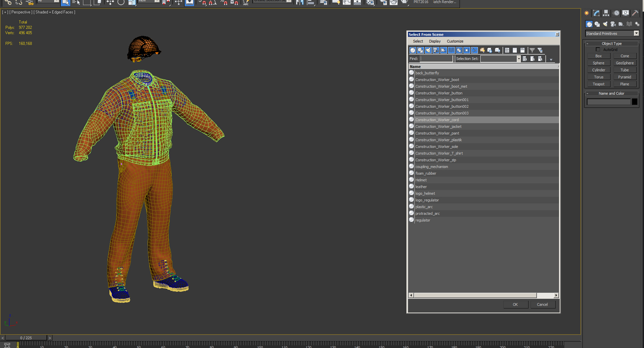Image resolution: width=644 pixels, height=348 pixels.
Task: Choose Shapes category in Create panel
Action: point(597,24)
